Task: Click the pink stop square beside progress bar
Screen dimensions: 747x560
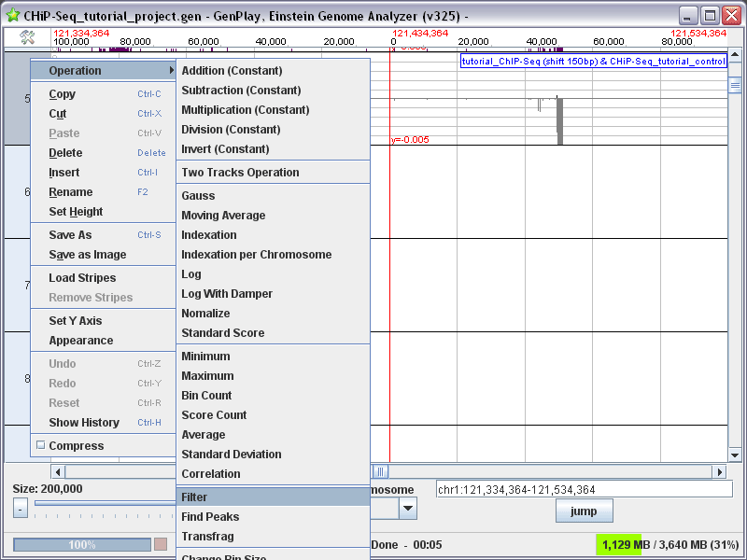Action: point(161,544)
